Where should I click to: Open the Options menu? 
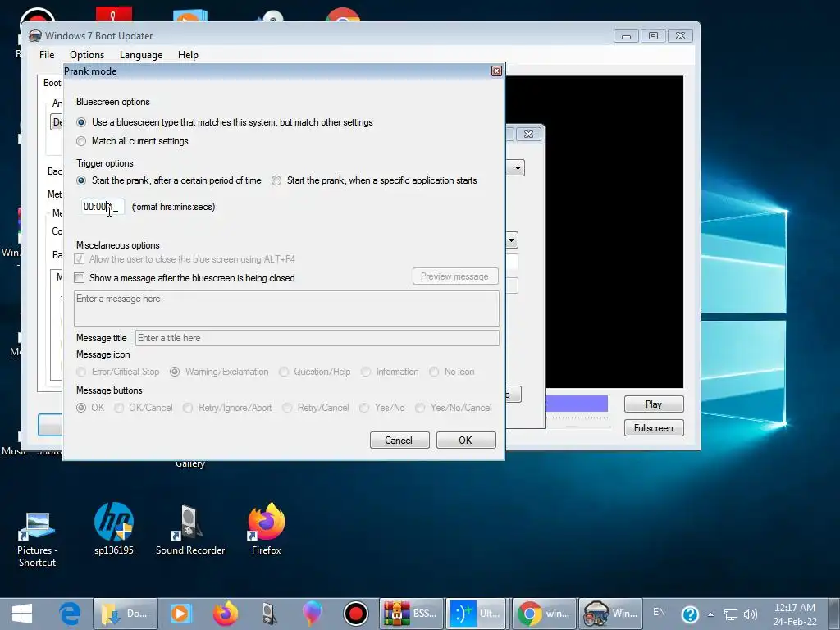pos(87,55)
